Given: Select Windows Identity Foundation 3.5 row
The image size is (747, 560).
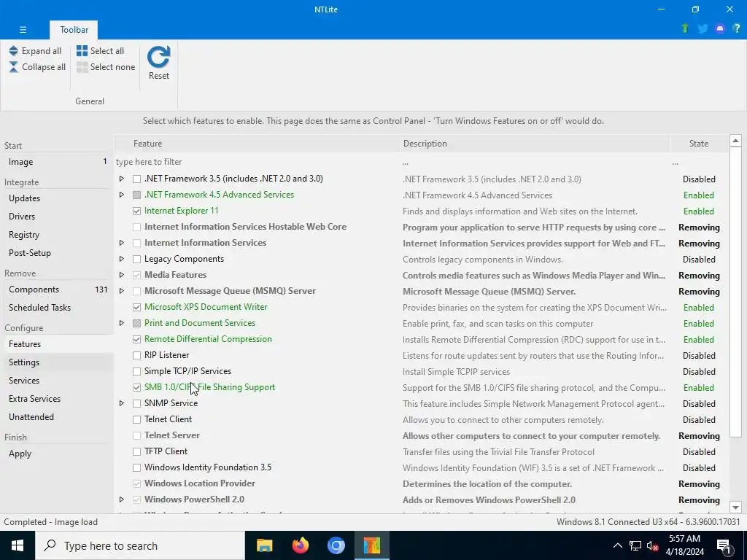Looking at the screenshot, I should coord(422,467).
